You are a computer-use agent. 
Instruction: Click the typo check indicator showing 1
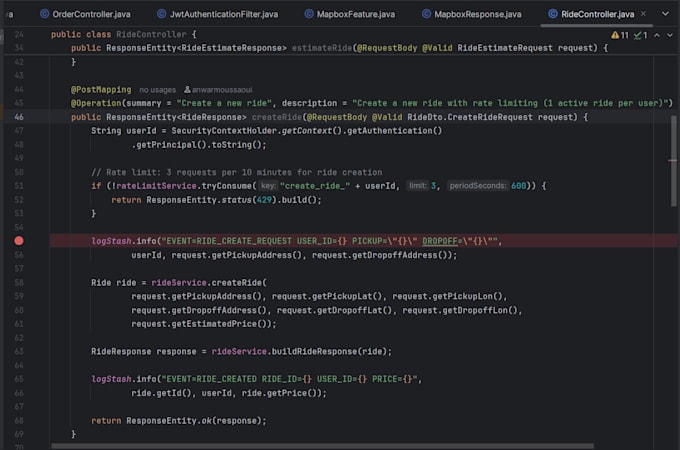pyautogui.click(x=641, y=35)
